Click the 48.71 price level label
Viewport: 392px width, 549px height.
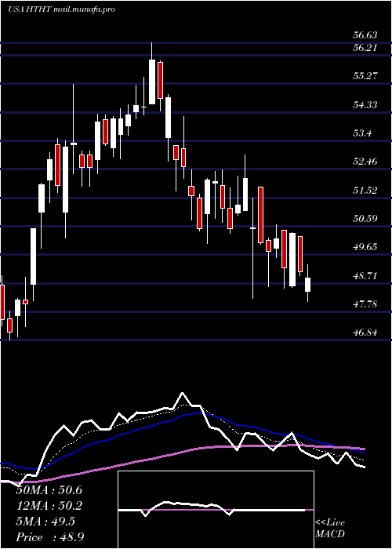(365, 275)
